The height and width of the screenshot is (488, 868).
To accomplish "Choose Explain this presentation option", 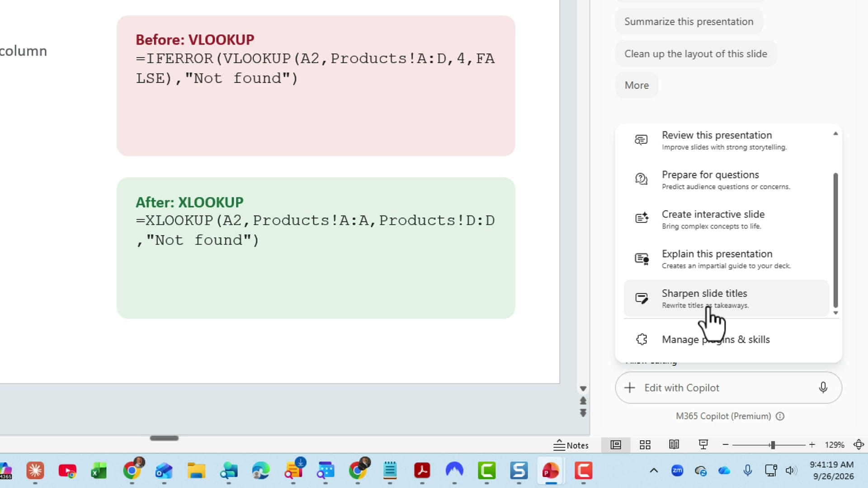I will [726, 259].
